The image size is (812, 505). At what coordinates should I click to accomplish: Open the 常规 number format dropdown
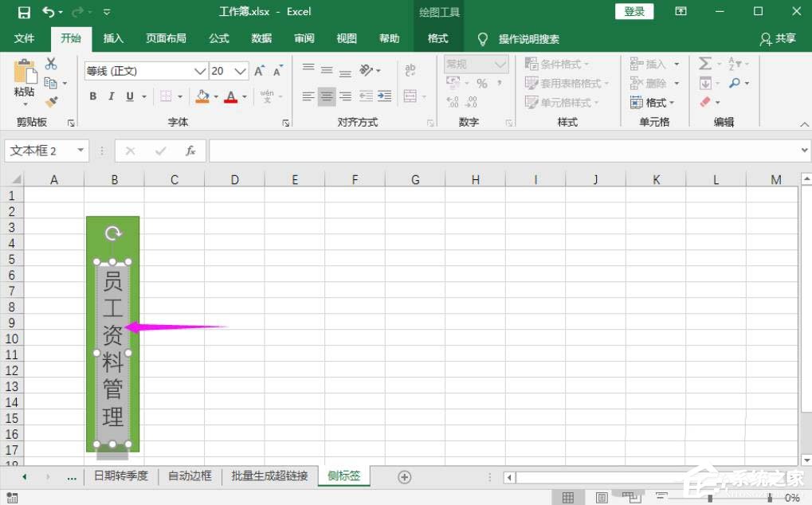(x=476, y=64)
